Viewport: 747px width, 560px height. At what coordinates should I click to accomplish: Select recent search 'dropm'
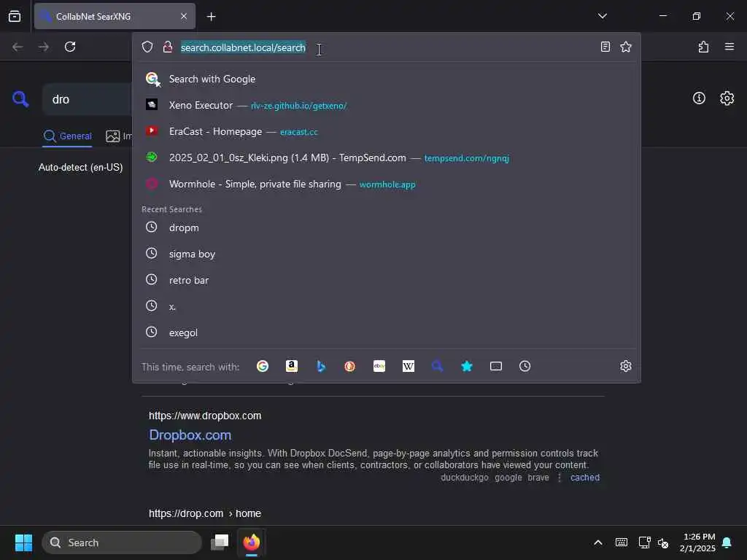387,227
